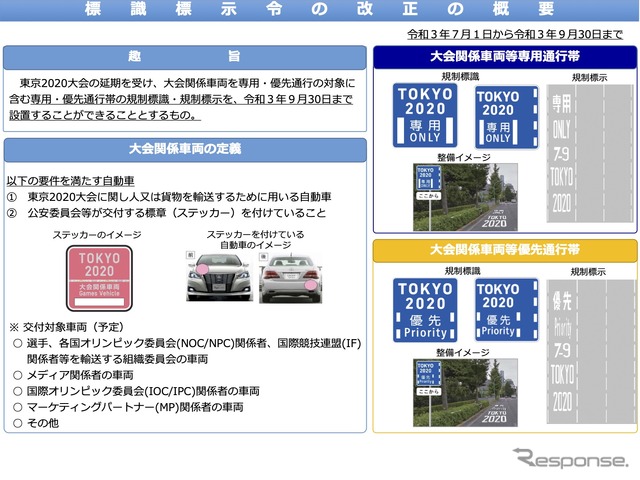The image size is (640, 480).
Task: Click the pink sticker dot on rear car
Action: click(310, 285)
